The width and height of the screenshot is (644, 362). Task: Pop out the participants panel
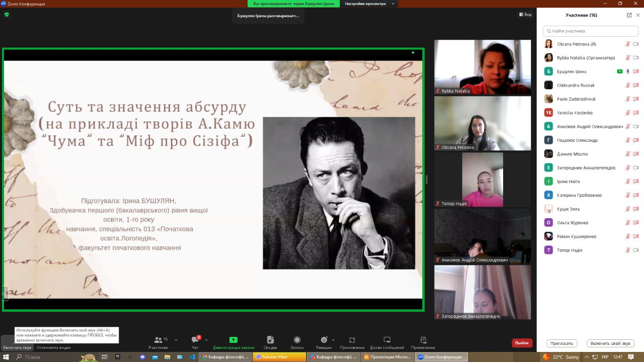[629, 15]
